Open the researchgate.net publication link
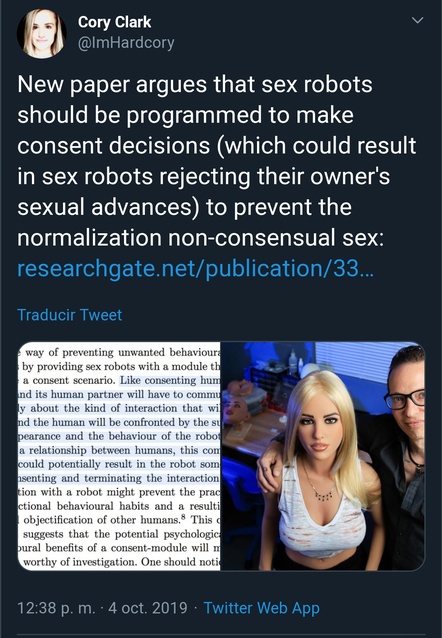 tap(195, 269)
